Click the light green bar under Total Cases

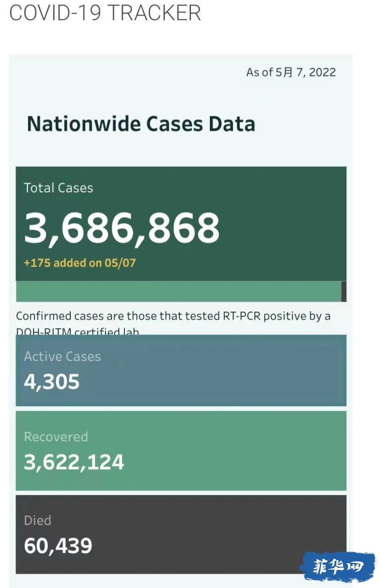pyautogui.click(x=179, y=291)
